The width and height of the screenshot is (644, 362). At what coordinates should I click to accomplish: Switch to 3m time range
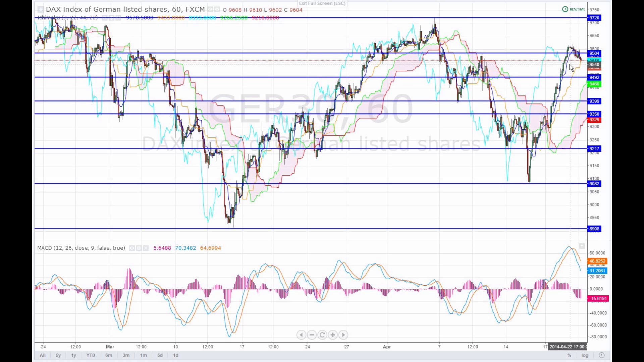point(126,355)
